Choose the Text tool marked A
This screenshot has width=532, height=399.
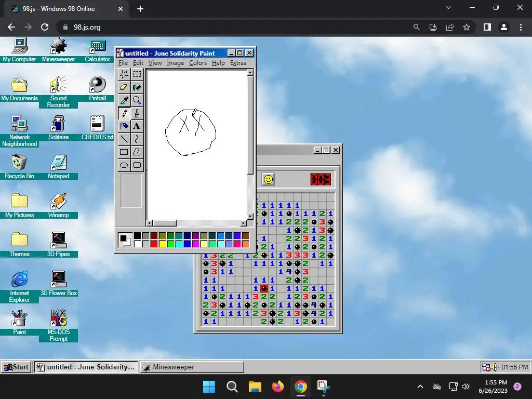coord(137,126)
